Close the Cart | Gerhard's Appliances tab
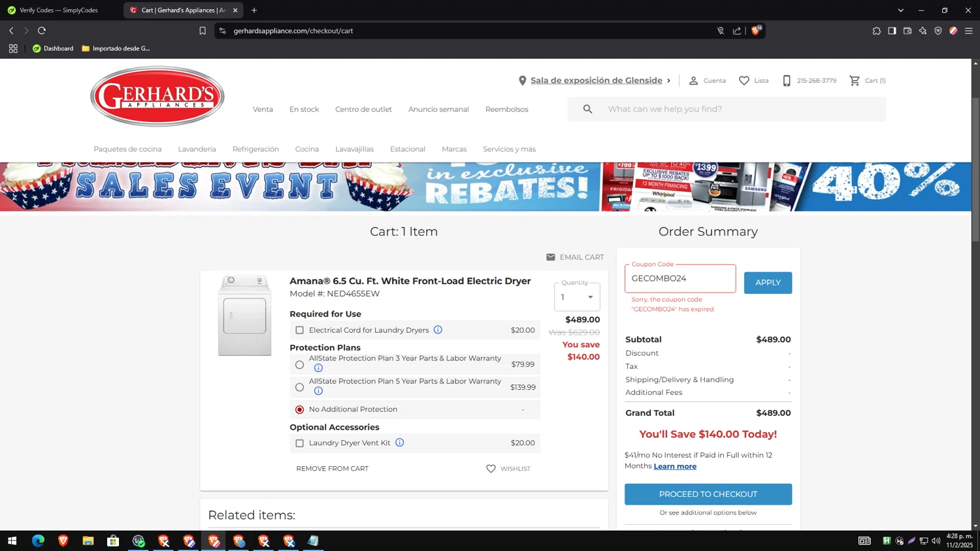 (x=235, y=10)
